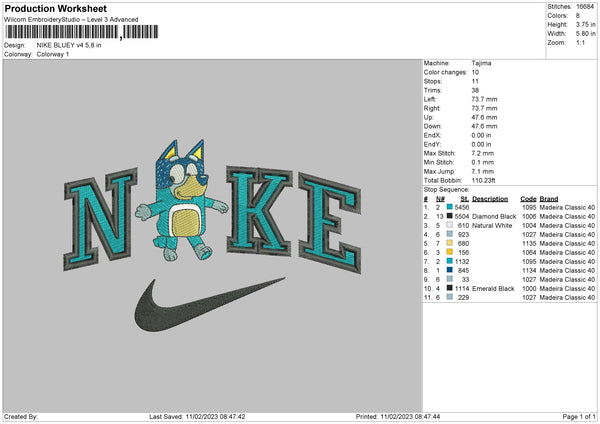Viewport: 600px width, 424px height.
Task: Select the St. column header
Action: 465,199
